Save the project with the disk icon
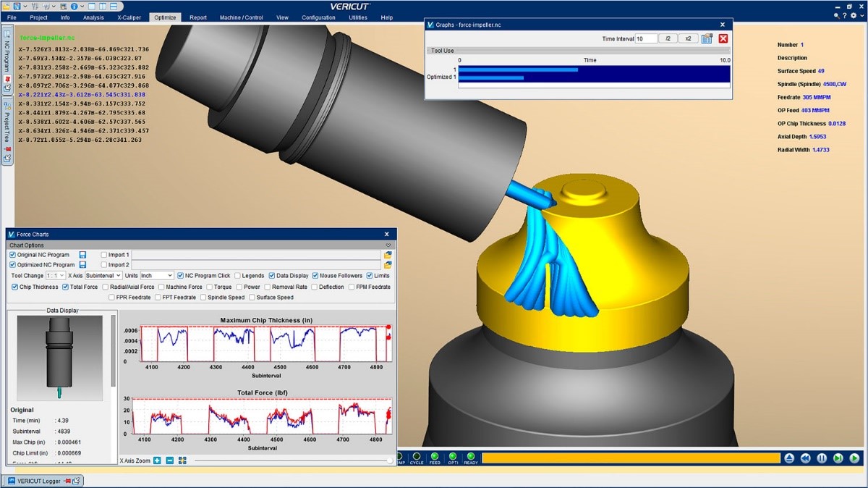This screenshot has height=488, width=868. pyautogui.click(x=18, y=6)
